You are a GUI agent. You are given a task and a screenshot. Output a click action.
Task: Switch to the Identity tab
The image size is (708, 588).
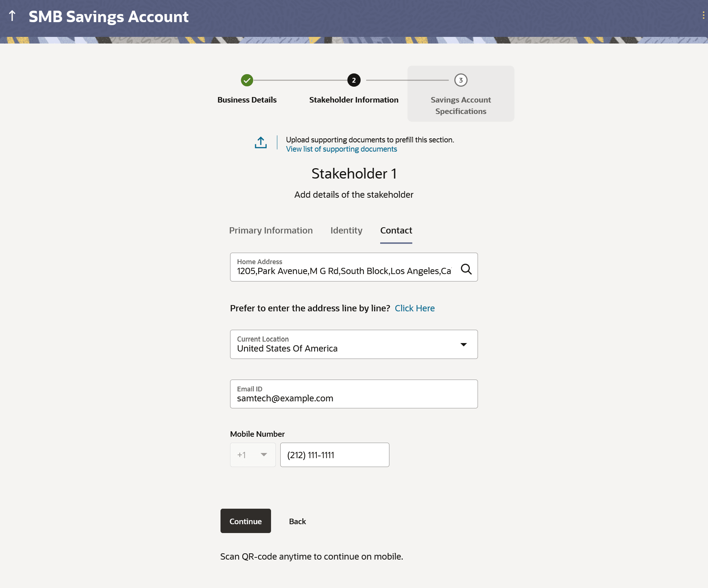pyautogui.click(x=346, y=231)
